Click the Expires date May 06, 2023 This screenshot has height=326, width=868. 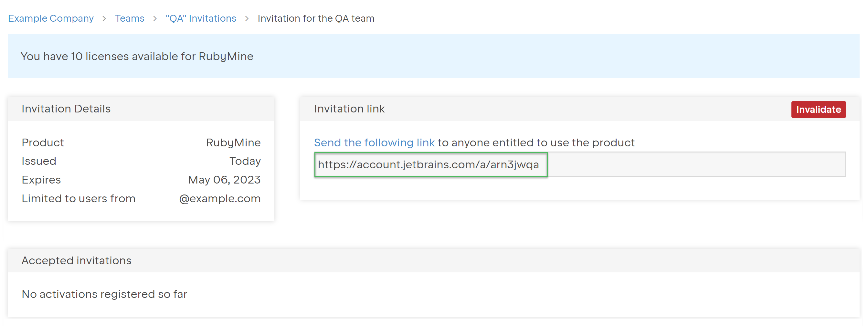click(x=224, y=180)
